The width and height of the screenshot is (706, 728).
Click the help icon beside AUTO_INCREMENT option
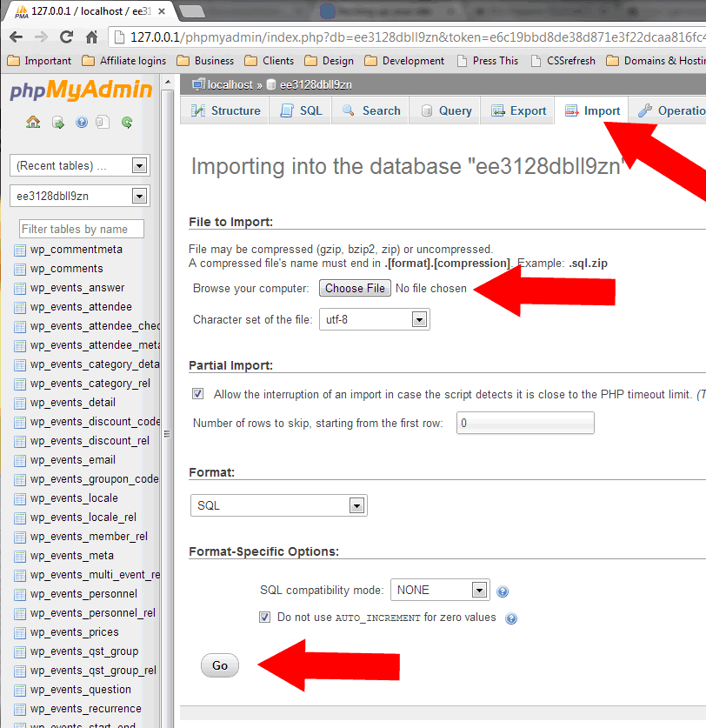pyautogui.click(x=511, y=618)
